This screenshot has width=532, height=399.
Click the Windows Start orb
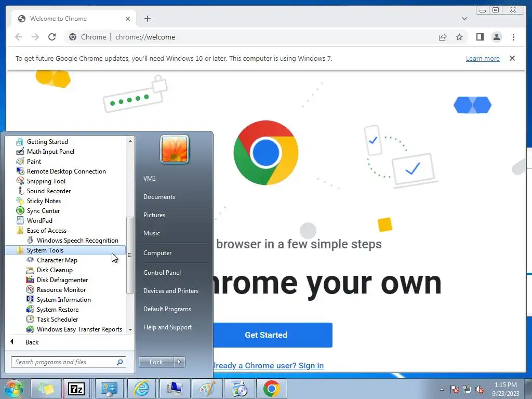coord(14,389)
